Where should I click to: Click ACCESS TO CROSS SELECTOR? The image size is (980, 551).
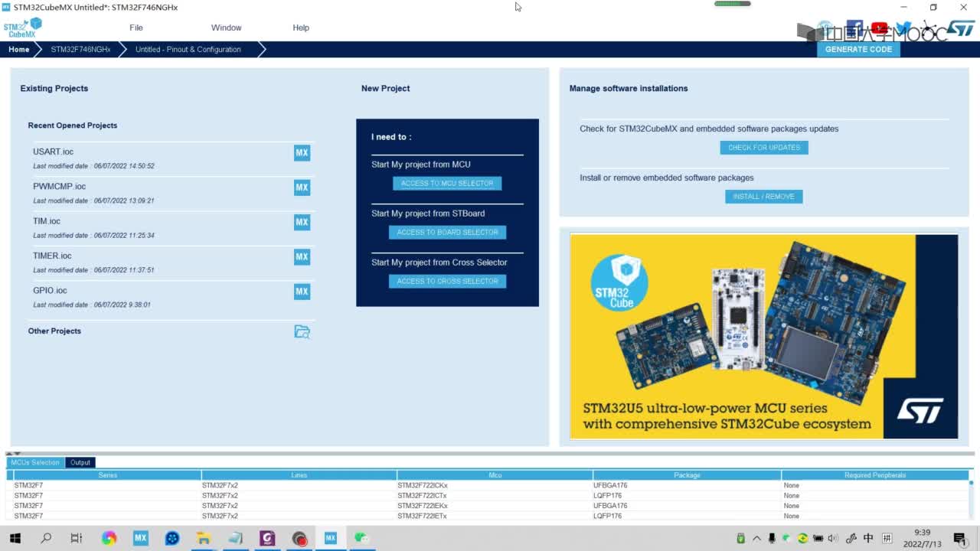coord(447,282)
